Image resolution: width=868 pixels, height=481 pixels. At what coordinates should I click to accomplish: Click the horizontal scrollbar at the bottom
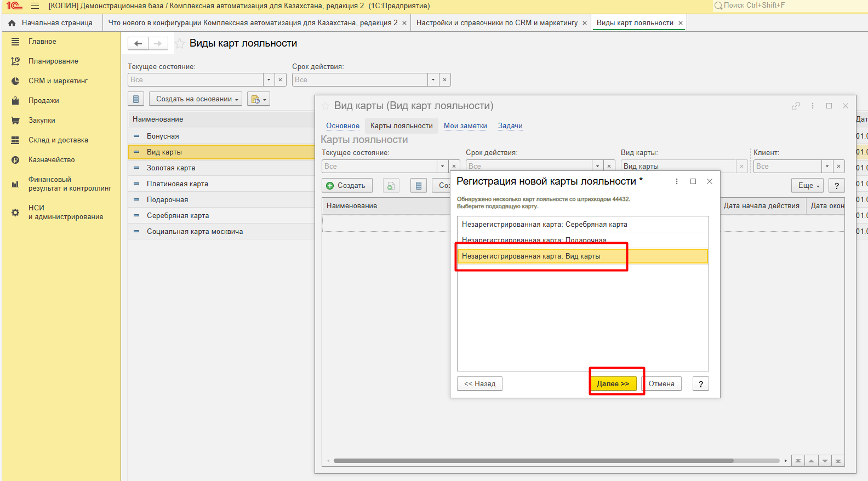point(533,461)
